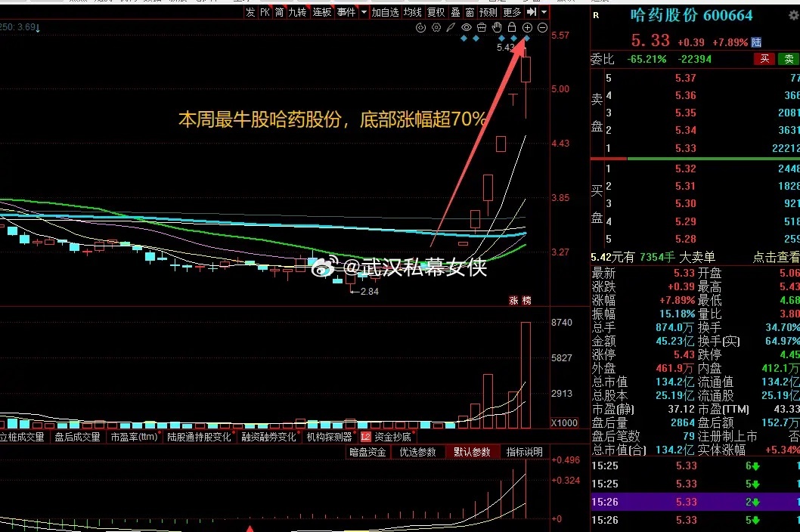Open the 更多 more menu
The height and width of the screenshot is (532, 800).
tap(512, 12)
